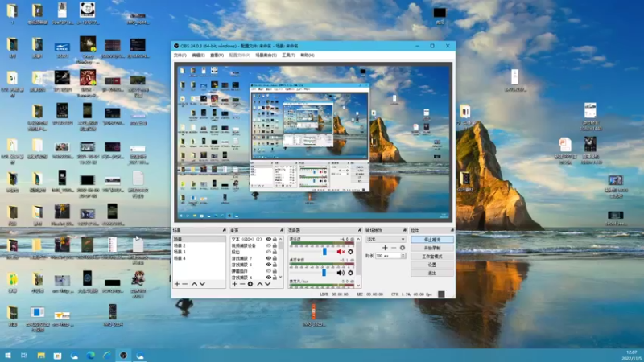The image size is (644, 362).
Task: Click the 开始录制 button
Action: click(x=432, y=248)
